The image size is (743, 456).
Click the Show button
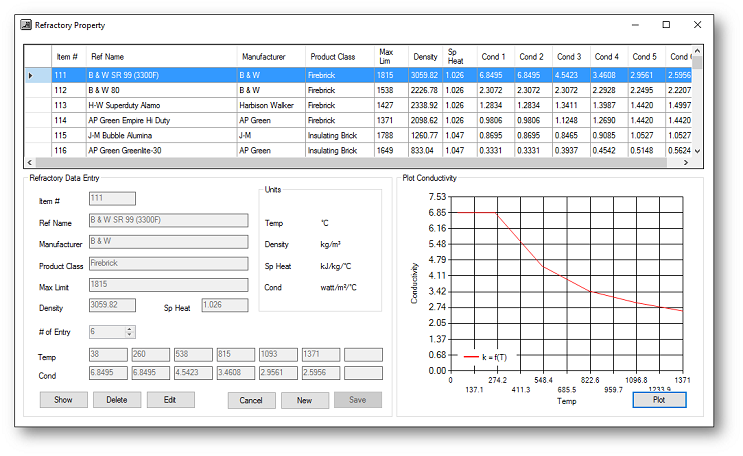63,400
